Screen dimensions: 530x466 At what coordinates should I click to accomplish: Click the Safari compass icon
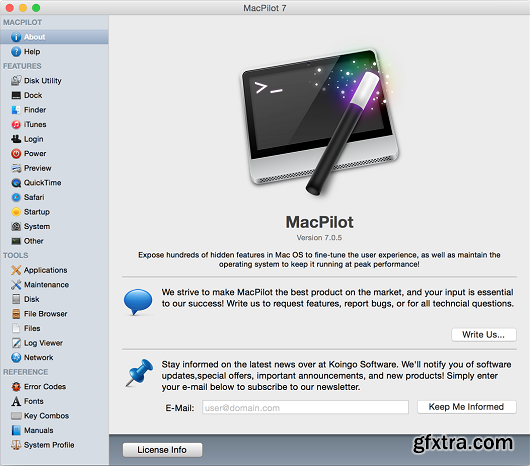[16, 197]
